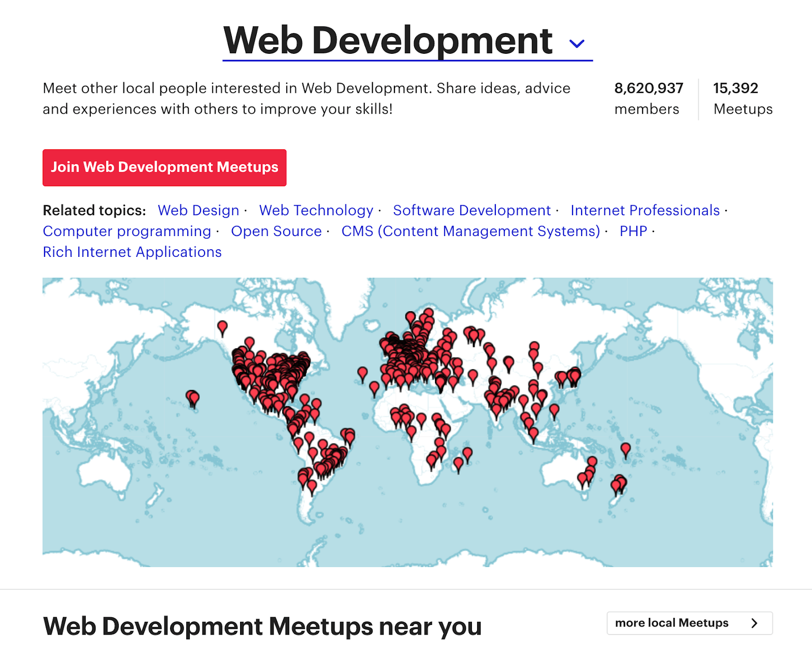The image size is (812, 663).
Task: Open the Web Development topic dropdown chevron
Action: [x=577, y=44]
